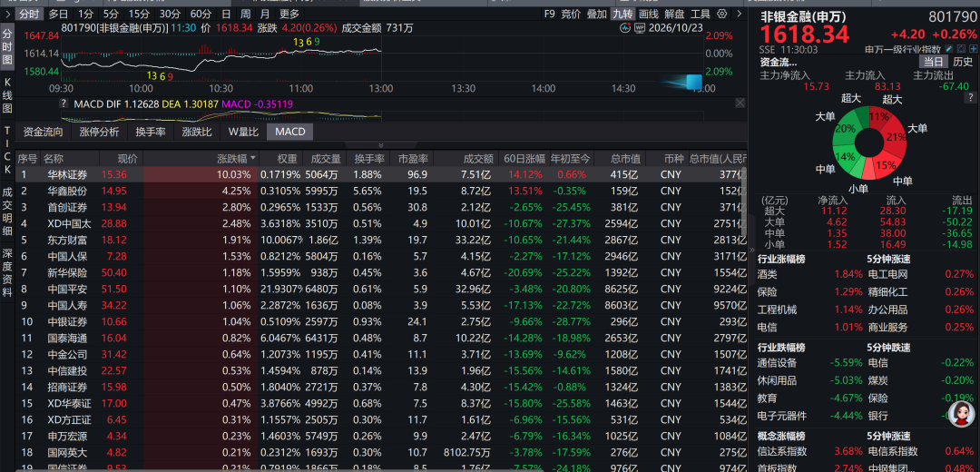Switch to the 15分 timeframe
This screenshot has height=472, width=980.
pos(139,14)
